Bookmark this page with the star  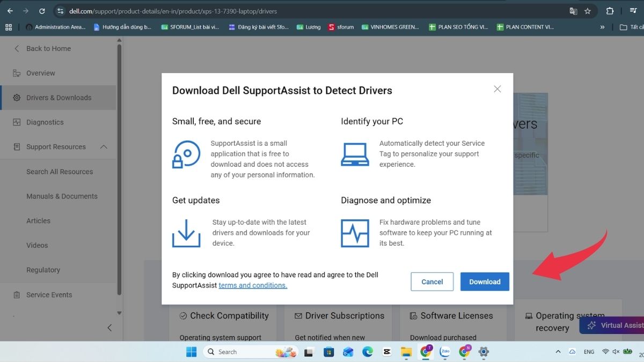588,11
